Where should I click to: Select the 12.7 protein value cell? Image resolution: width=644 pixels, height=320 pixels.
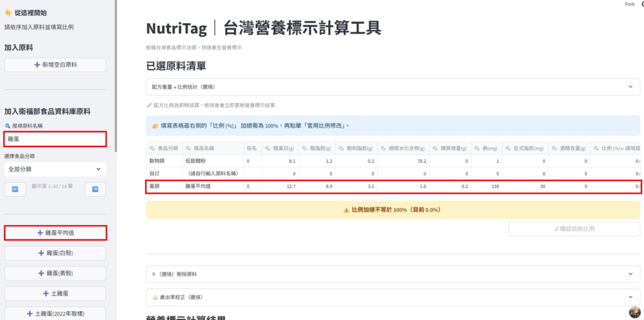click(x=279, y=187)
